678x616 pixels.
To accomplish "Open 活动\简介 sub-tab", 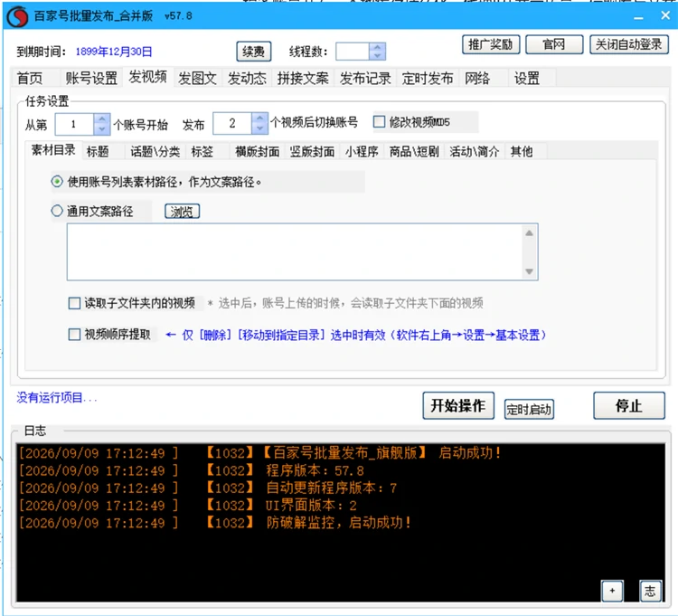I will (x=475, y=151).
